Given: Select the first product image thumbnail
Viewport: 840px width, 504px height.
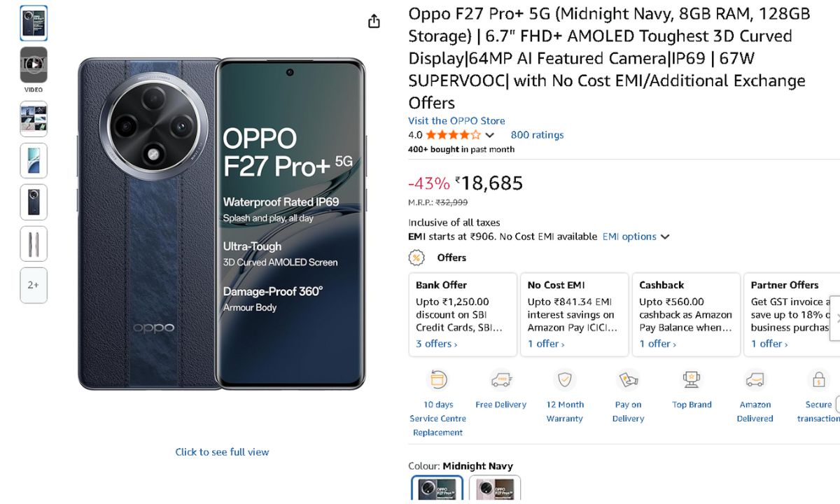Looking at the screenshot, I should coord(34,23).
